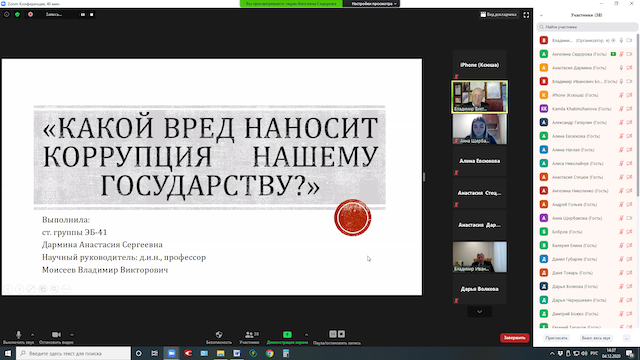This screenshot has width=640, height=360.
Task: Stop camera with Остановить видео
Action: pos(56,337)
